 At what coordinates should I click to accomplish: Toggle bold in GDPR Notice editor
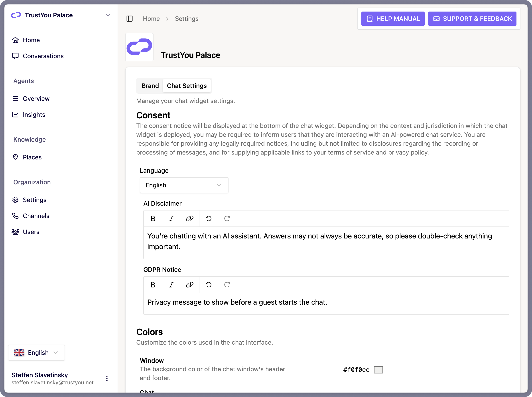[x=153, y=284]
